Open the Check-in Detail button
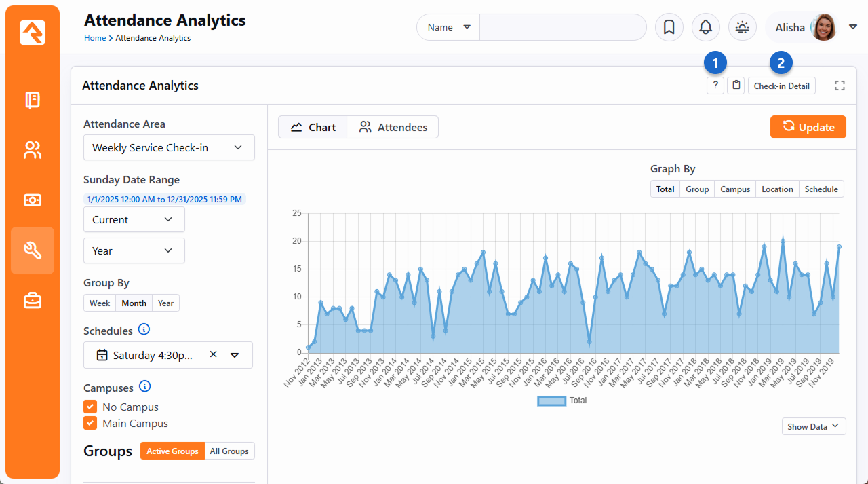The height and width of the screenshot is (484, 868). pyautogui.click(x=781, y=86)
